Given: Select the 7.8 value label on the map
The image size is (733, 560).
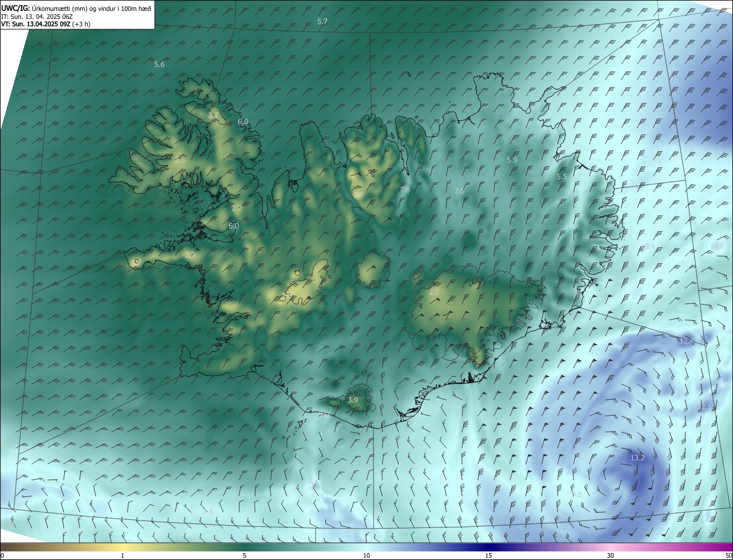Looking at the screenshot, I should coord(405,190).
